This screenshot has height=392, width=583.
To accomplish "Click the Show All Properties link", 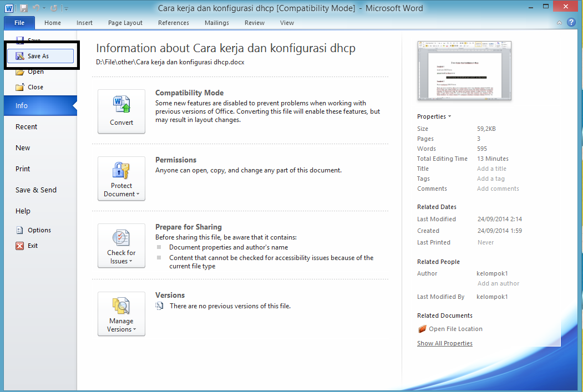I will 445,343.
